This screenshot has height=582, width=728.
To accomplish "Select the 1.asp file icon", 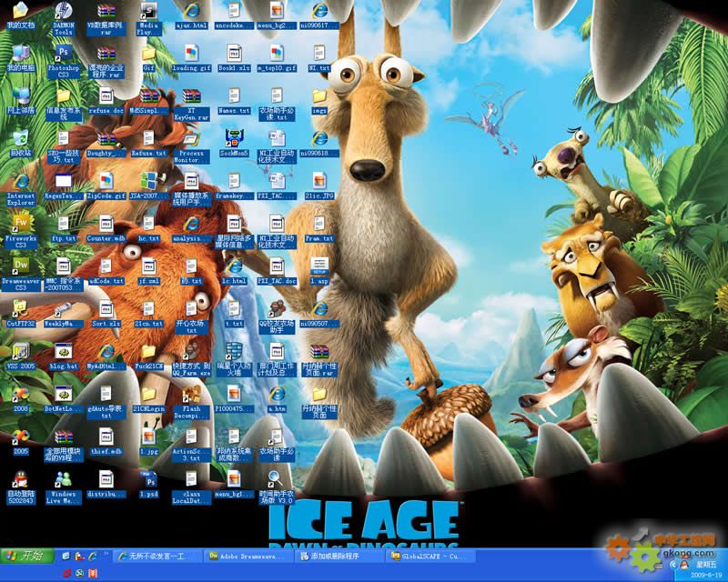I will coord(319,272).
